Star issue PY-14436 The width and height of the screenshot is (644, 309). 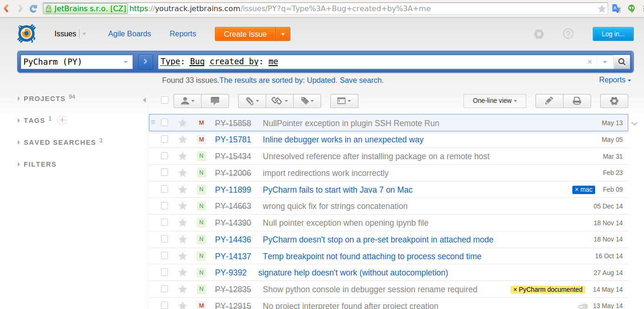point(182,240)
